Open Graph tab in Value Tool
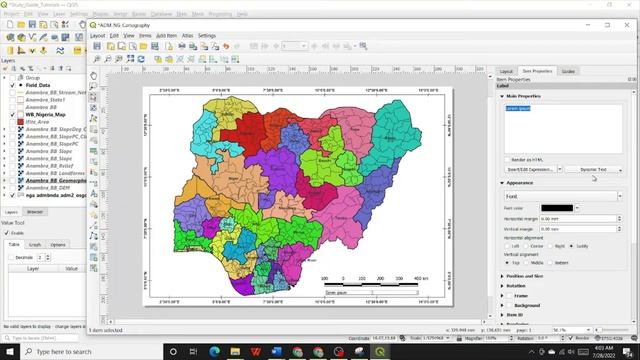This screenshot has width=640, height=360. pyautogui.click(x=35, y=245)
